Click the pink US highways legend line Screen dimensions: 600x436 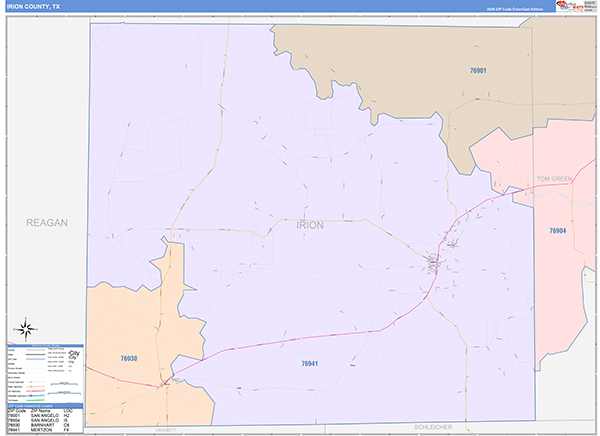click(x=36, y=391)
